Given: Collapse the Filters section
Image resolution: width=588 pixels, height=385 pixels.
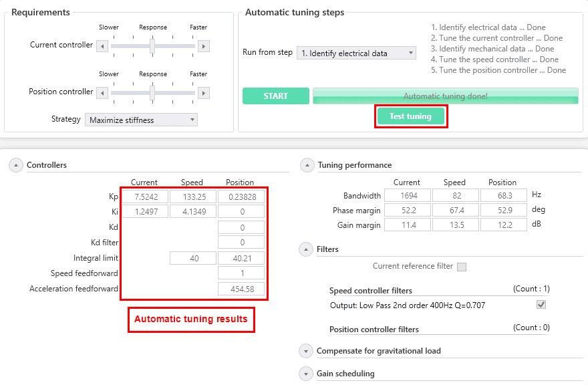Looking at the screenshot, I should 307,249.
